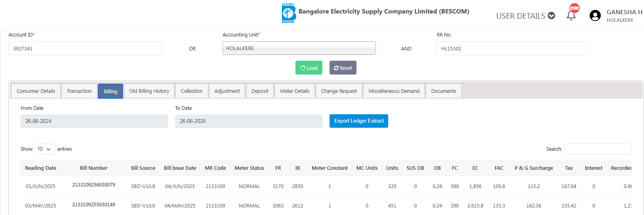644x215 pixels.
Task: Click the From Date field
Action: tap(94, 121)
